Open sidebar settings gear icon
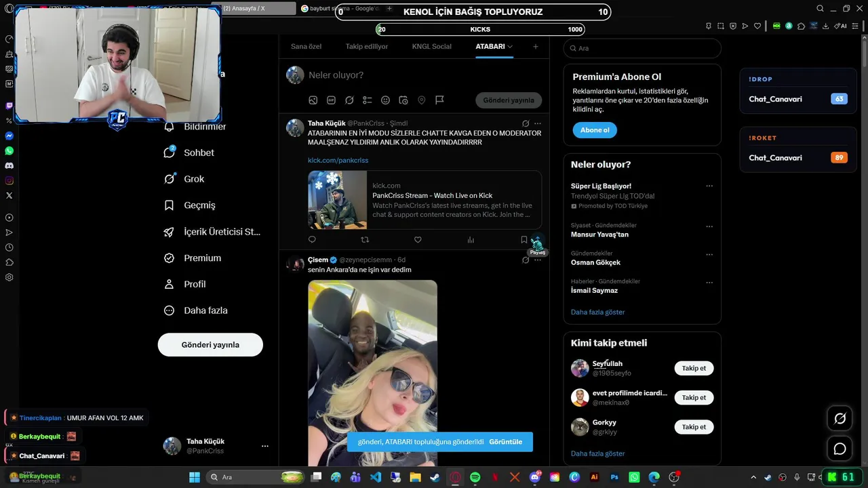868x488 pixels. (x=9, y=277)
